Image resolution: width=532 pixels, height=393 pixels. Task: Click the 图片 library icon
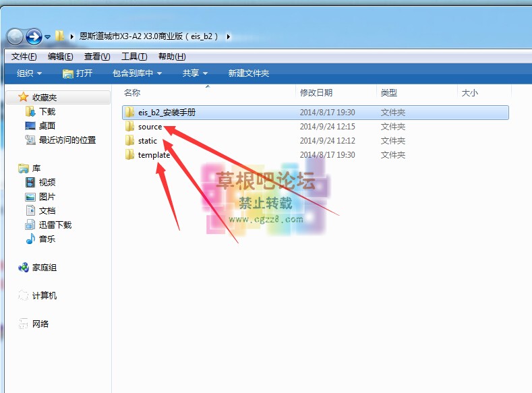coord(30,197)
